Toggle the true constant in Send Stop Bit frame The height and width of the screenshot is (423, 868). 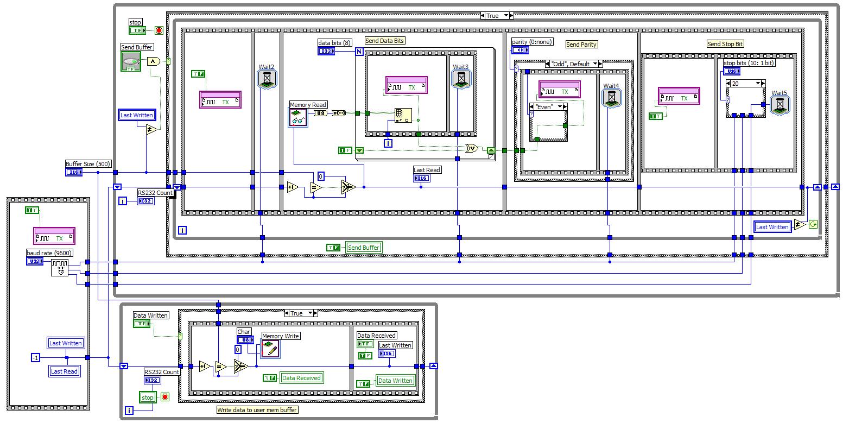(656, 116)
